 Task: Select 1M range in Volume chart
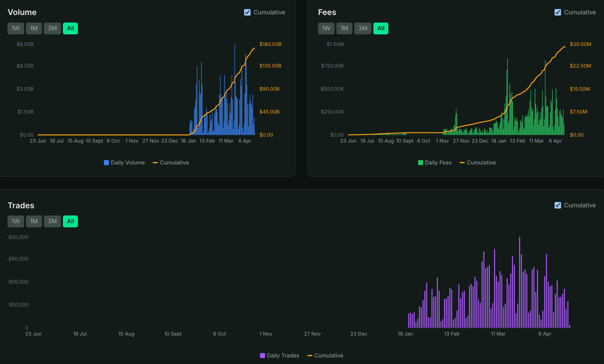34,28
